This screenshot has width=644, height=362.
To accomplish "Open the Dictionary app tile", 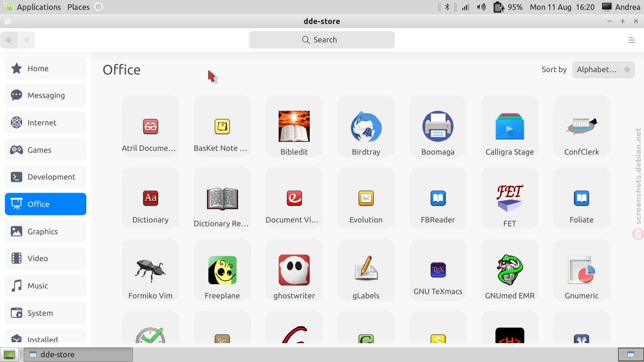I will pos(150,198).
